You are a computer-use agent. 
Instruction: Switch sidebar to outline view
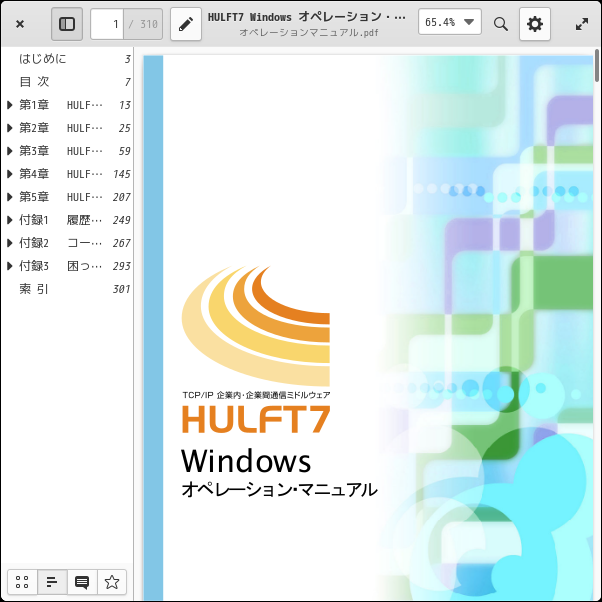pos(52,582)
